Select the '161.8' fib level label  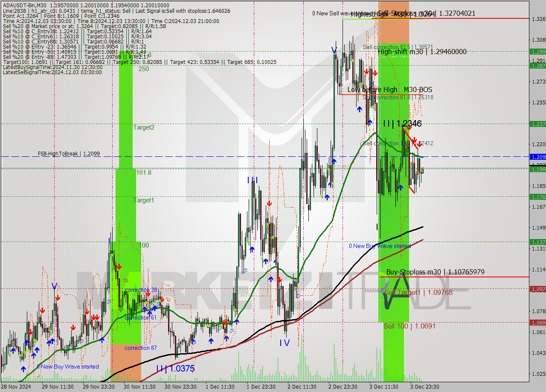(144, 173)
